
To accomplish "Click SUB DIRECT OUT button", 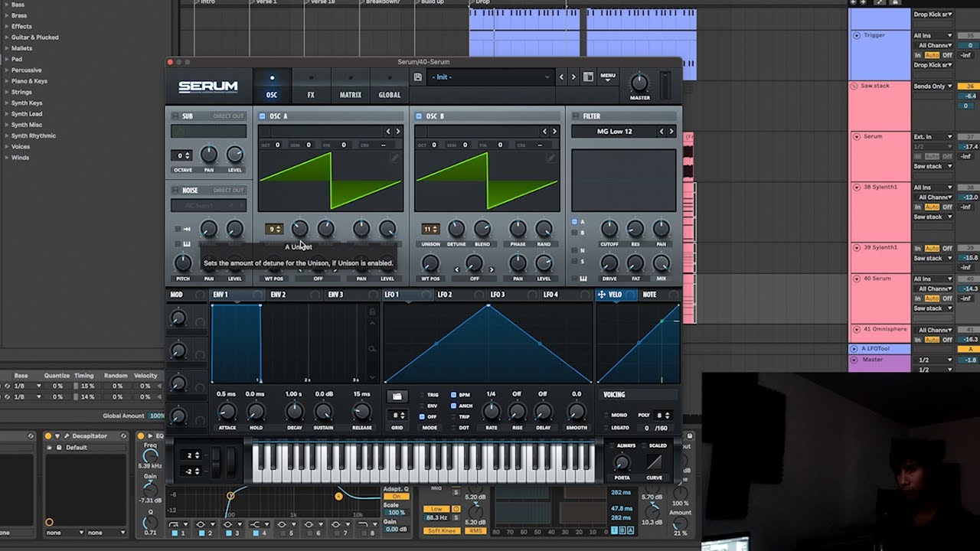I will click(228, 116).
